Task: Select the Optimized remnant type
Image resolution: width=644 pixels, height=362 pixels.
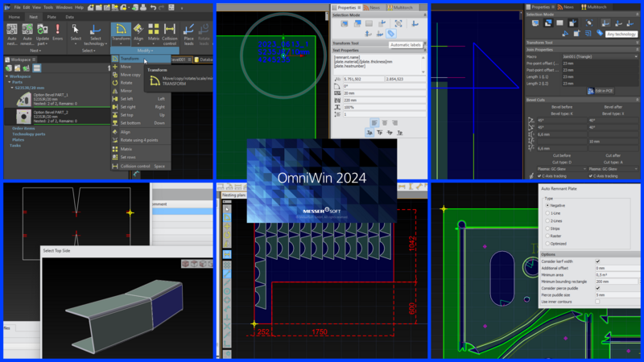Action: click(547, 244)
